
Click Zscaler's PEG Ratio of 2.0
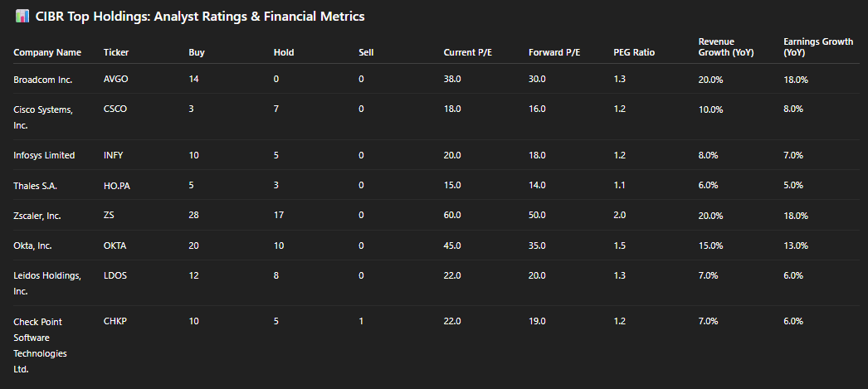[620, 216]
